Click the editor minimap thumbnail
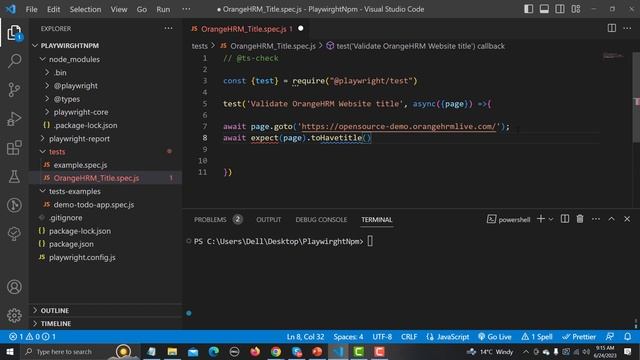The width and height of the screenshot is (640, 360). click(x=613, y=56)
